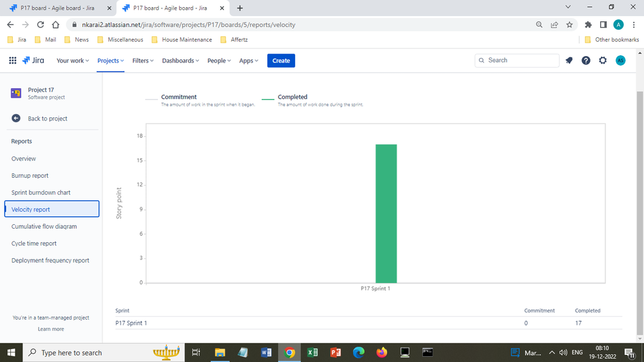Open the Windows notification center
Image resolution: width=644 pixels, height=362 pixels.
(x=630, y=352)
